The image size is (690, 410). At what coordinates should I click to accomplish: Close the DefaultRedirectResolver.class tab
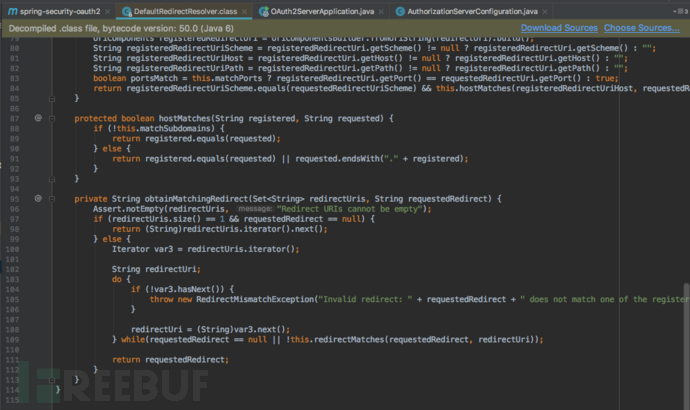[244, 11]
